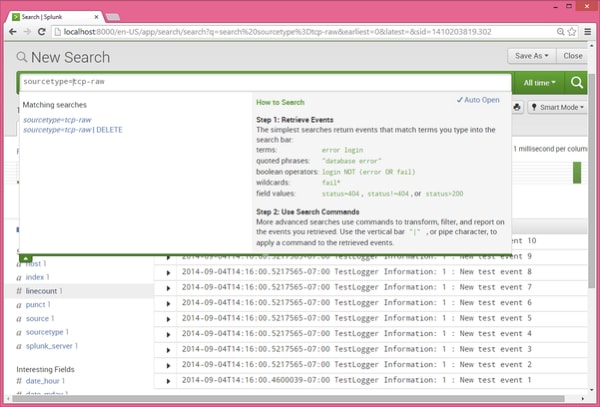This screenshot has height=407, width=600.
Task: Click the example phrase "database error"
Action: 352,161
